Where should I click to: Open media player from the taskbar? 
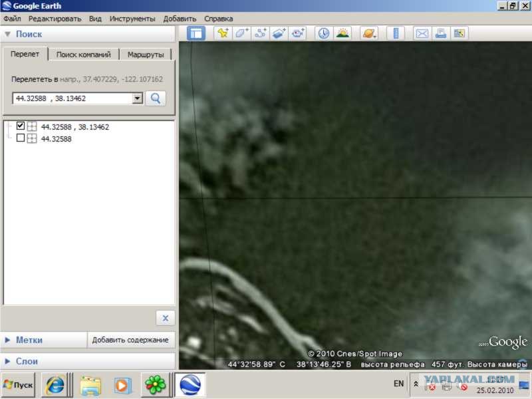point(122,386)
